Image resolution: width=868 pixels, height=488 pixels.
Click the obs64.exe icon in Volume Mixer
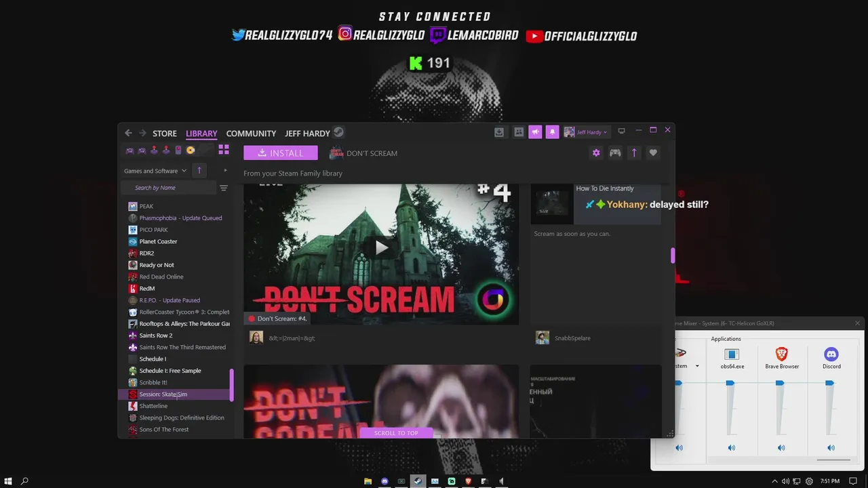pyautogui.click(x=732, y=354)
